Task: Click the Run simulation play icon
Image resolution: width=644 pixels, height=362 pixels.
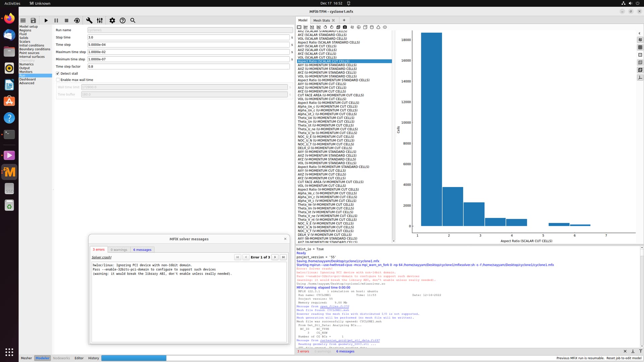Action: (46, 20)
